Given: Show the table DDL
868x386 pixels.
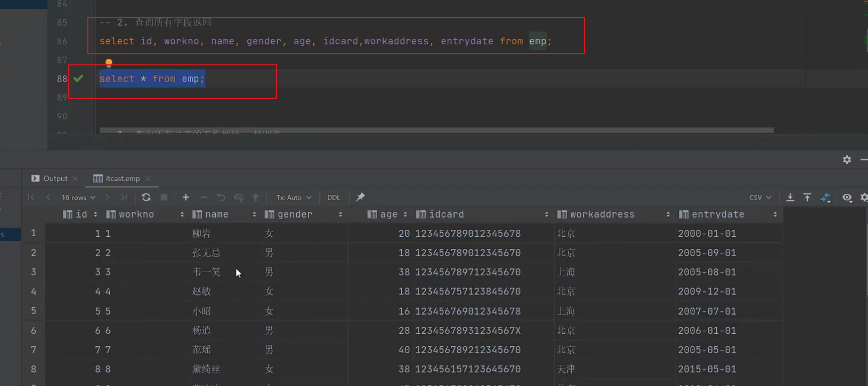Looking at the screenshot, I should pyautogui.click(x=333, y=198).
